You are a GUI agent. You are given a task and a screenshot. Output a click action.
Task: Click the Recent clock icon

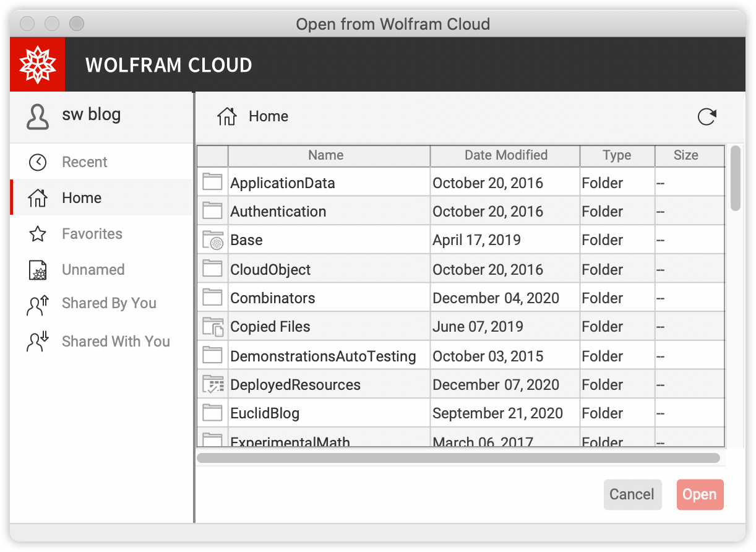pyautogui.click(x=38, y=162)
